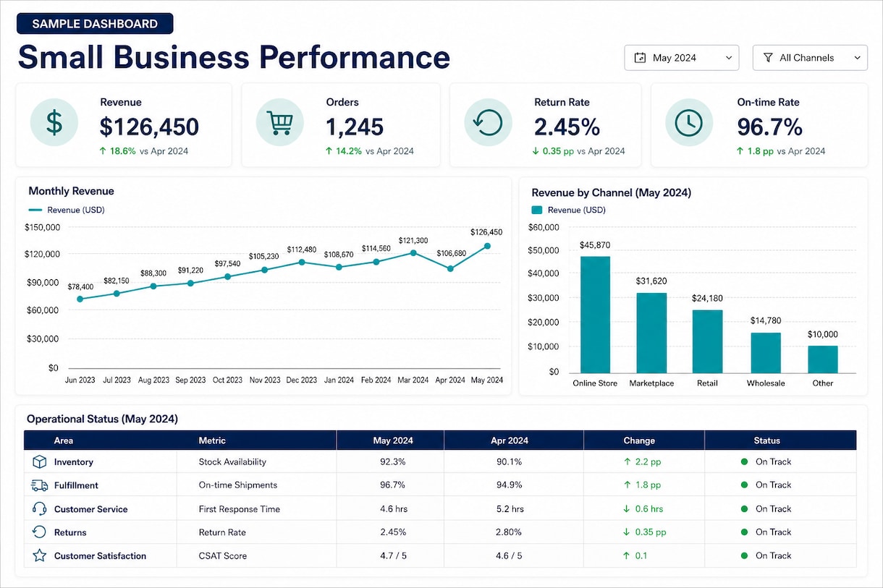
Task: Click the Revenue dollar sign icon
Action: click(x=54, y=122)
